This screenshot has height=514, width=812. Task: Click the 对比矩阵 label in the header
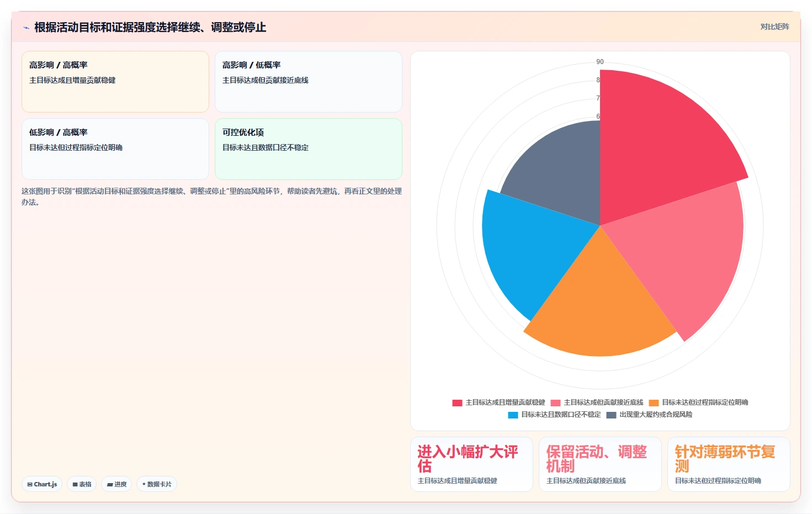[x=774, y=27]
